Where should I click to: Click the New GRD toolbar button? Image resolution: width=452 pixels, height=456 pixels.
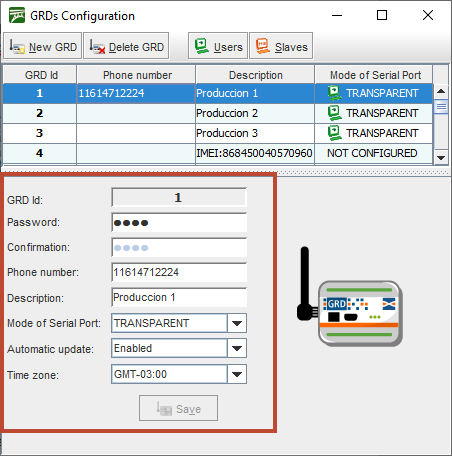coord(42,46)
